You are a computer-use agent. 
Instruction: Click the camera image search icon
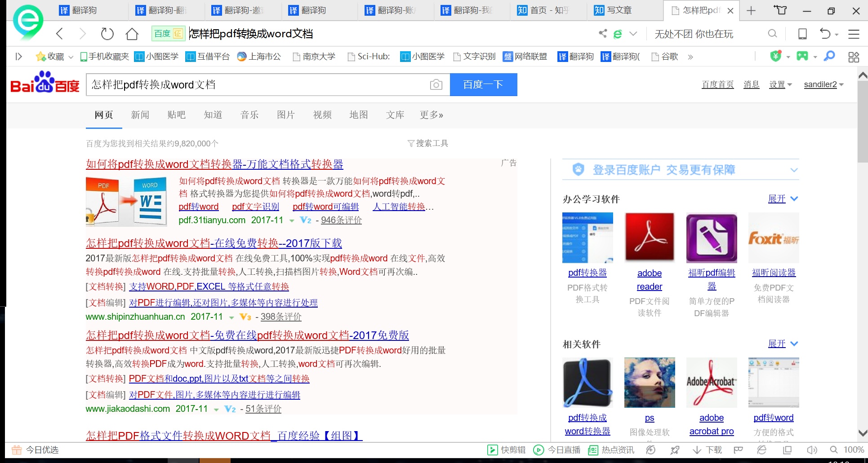(x=436, y=84)
